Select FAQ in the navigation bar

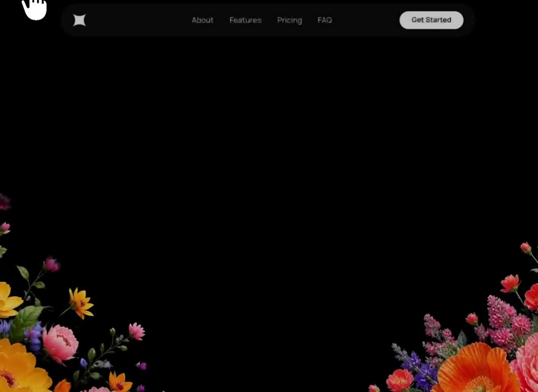tap(324, 20)
